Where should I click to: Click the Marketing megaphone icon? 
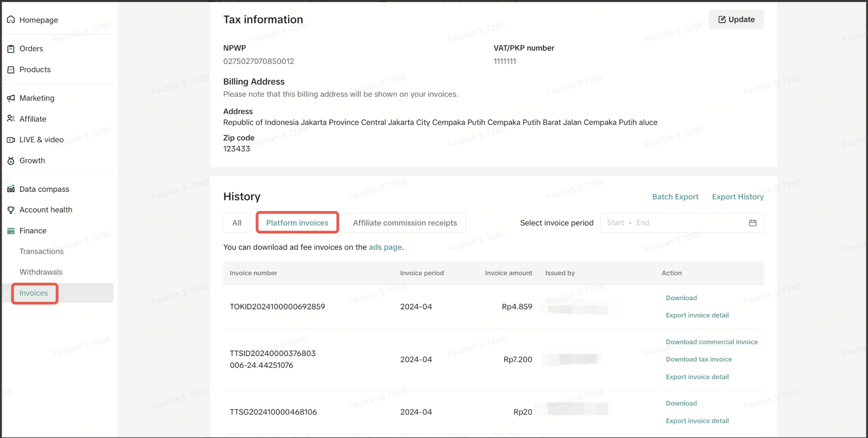(x=11, y=98)
